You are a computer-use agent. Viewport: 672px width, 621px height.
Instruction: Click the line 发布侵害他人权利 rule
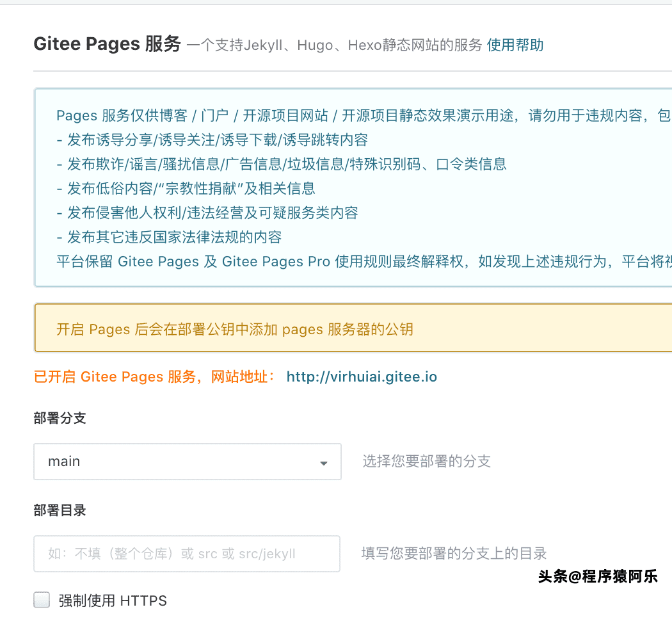point(207,213)
